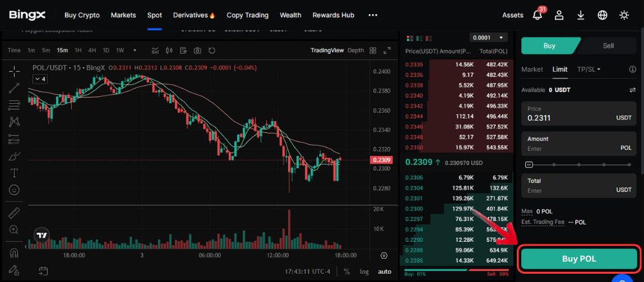The width and height of the screenshot is (644, 282).
Task: Select the 1H time interval
Action: click(x=78, y=50)
